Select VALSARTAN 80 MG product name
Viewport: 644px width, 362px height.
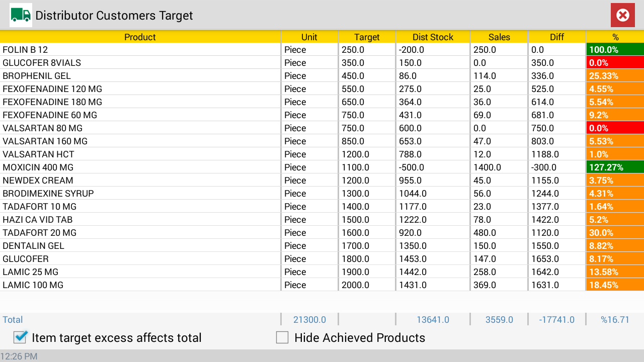tap(42, 128)
